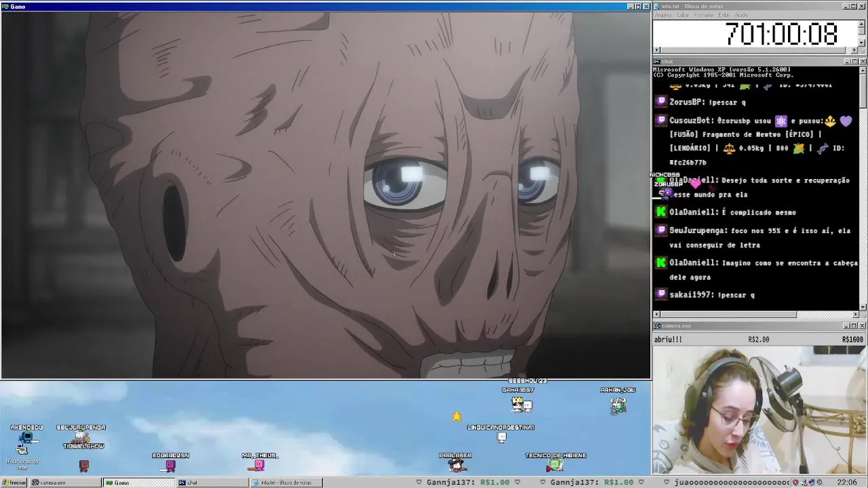The image size is (868, 488).
Task: Click scroll down arrow in chat window
Action: (863, 307)
